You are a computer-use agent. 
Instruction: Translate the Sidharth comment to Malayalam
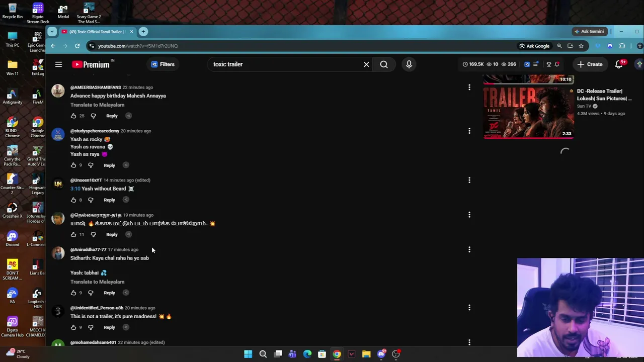[97, 282]
